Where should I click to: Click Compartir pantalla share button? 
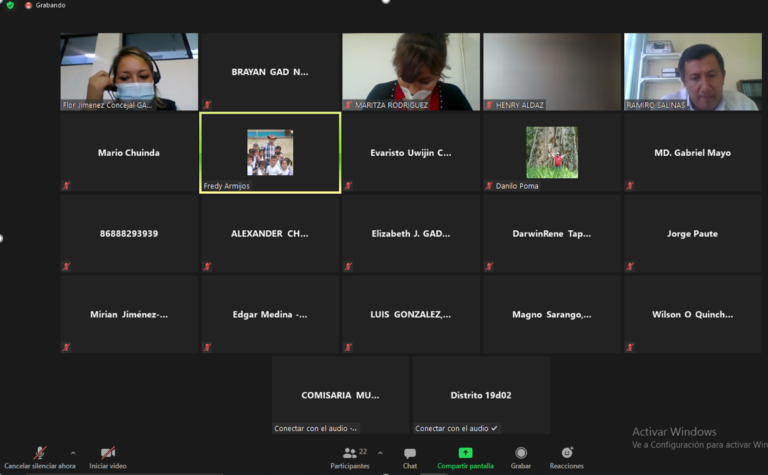click(465, 457)
